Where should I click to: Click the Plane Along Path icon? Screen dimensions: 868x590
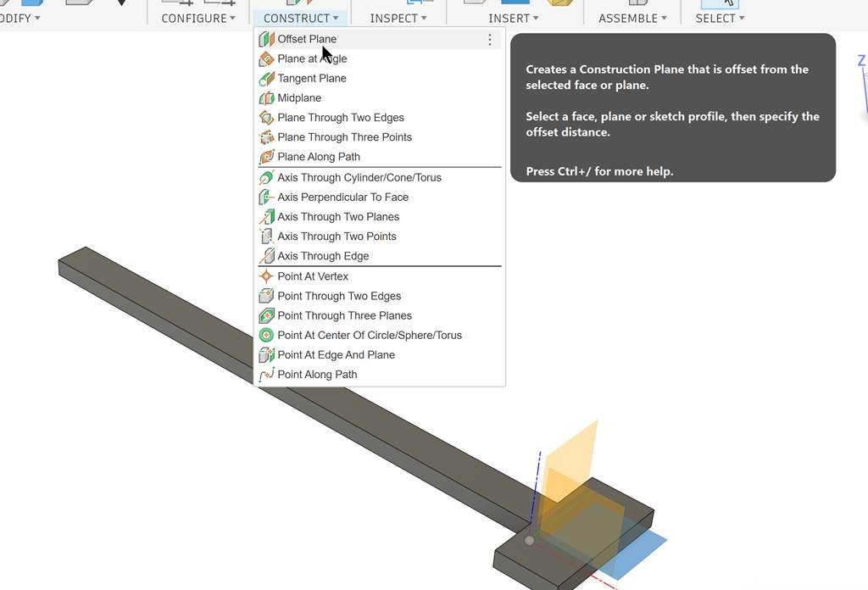coord(266,157)
